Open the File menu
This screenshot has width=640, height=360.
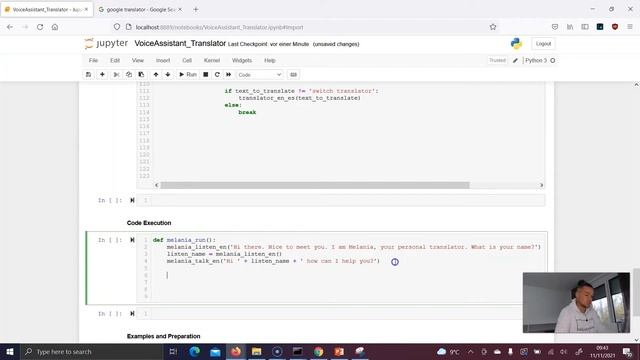(93, 60)
